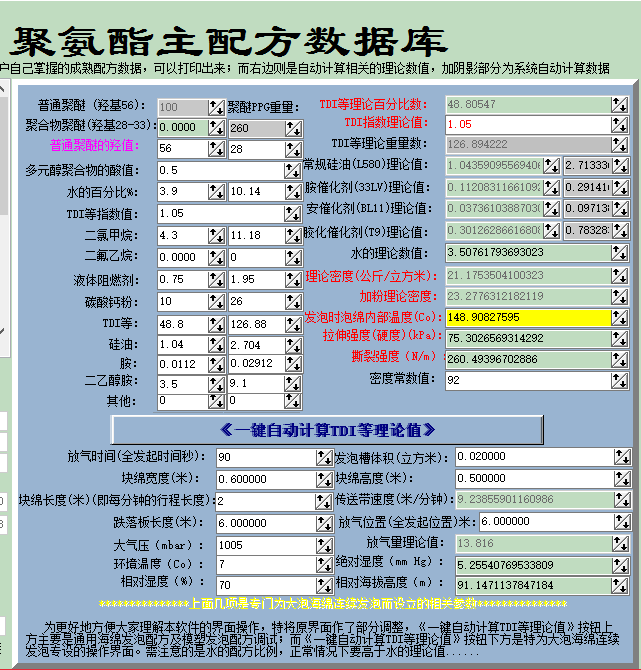The width and height of the screenshot is (641, 670).
Task: Click stepper for 放气时间 value 90
Action: [x=324, y=458]
